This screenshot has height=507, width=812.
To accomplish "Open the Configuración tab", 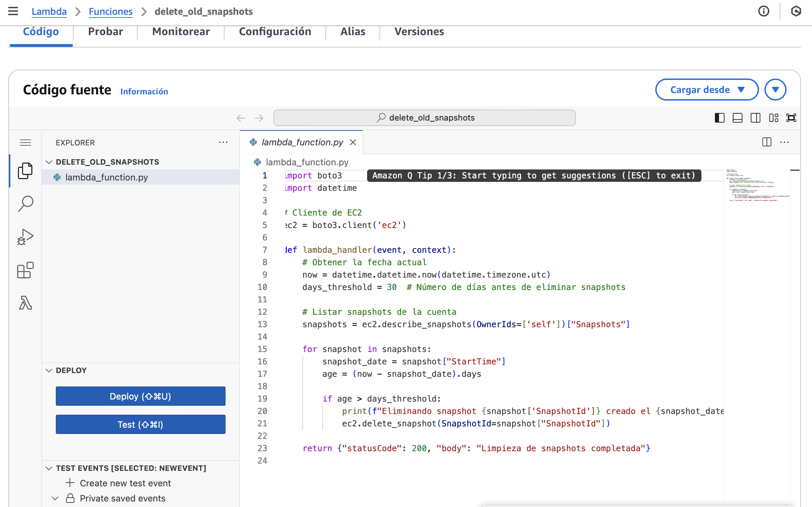I will coord(275,31).
